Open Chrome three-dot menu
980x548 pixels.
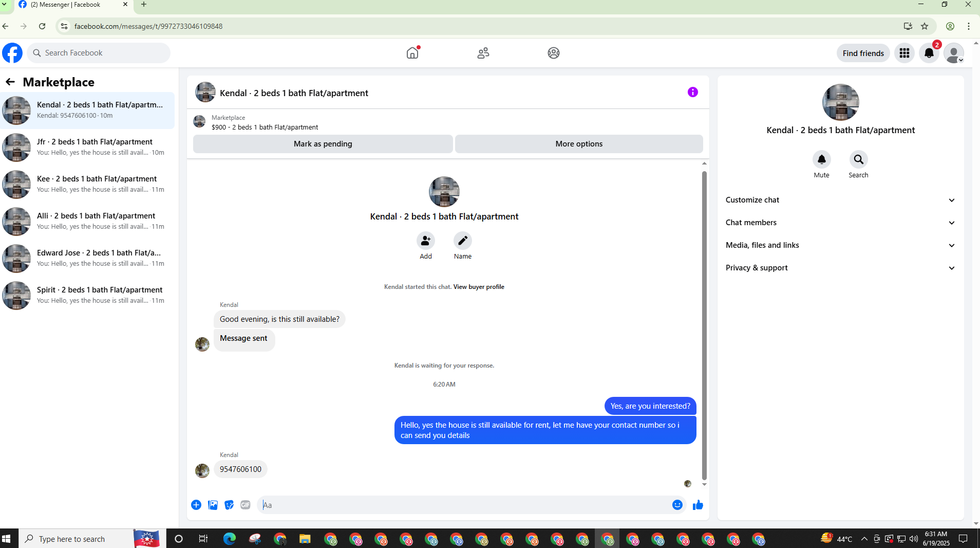(x=969, y=26)
